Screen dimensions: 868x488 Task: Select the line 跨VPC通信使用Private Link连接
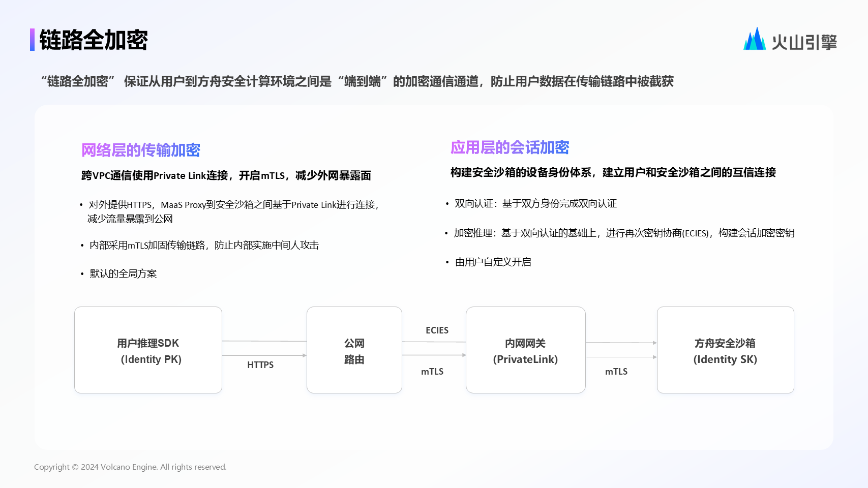226,175
